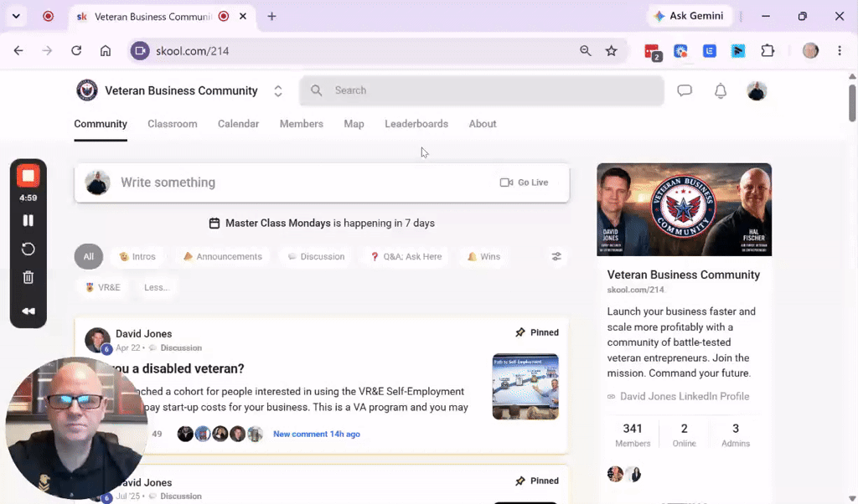
Task: Close the Veteran Business Community tab
Action: point(243,17)
